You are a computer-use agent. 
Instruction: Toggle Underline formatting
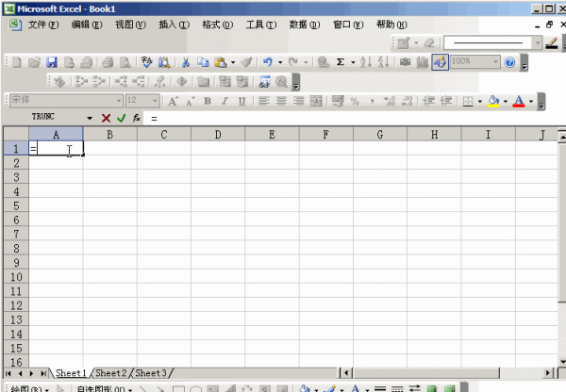(241, 101)
